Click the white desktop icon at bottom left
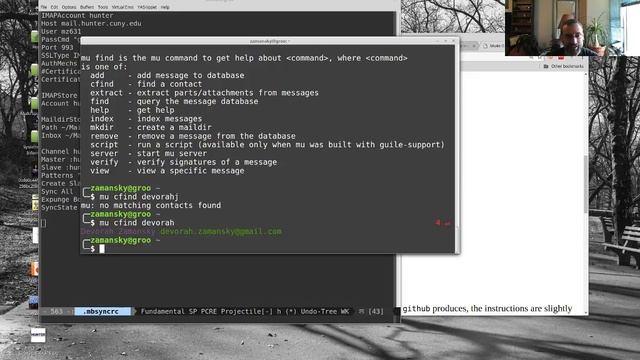This screenshot has width=640, height=360. click(38, 335)
